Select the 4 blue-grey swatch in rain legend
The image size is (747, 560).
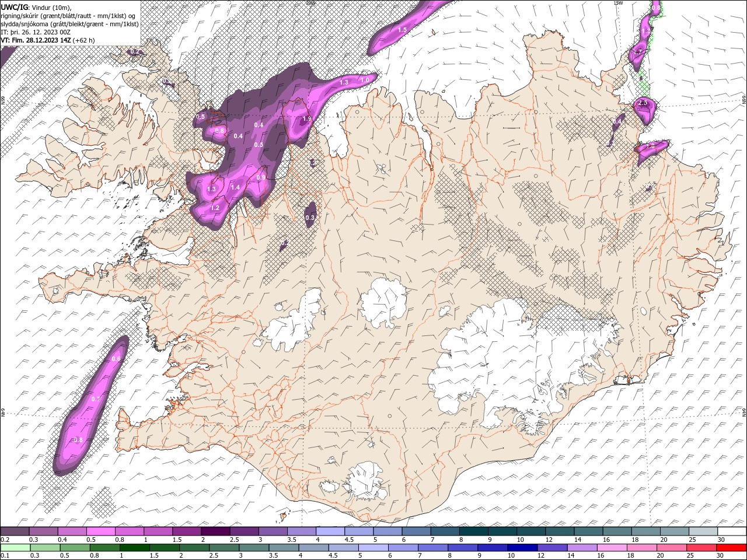[313, 547]
